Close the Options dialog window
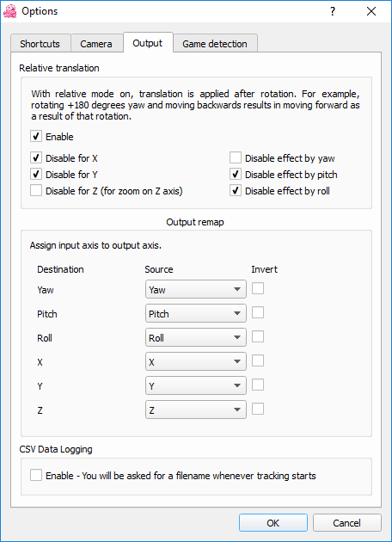 pos(371,11)
